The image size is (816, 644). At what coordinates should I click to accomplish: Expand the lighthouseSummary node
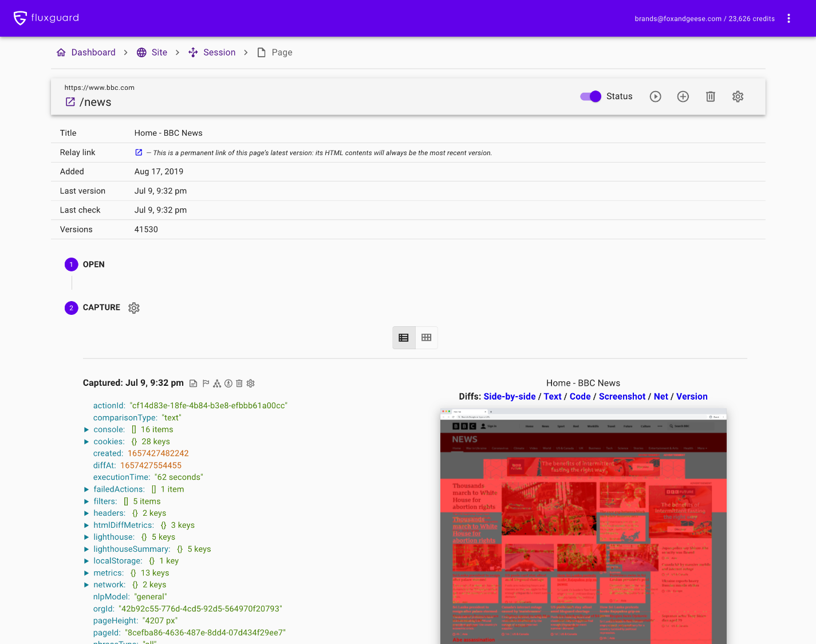click(86, 549)
